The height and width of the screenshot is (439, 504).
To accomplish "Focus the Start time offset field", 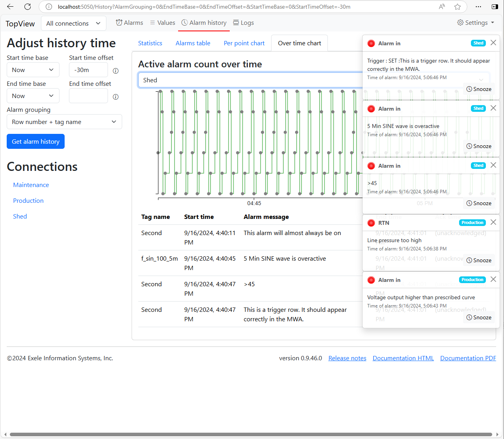I will [x=88, y=70].
